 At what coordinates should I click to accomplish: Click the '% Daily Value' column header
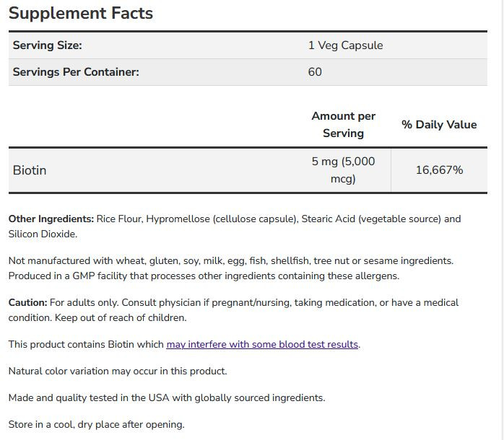click(439, 125)
